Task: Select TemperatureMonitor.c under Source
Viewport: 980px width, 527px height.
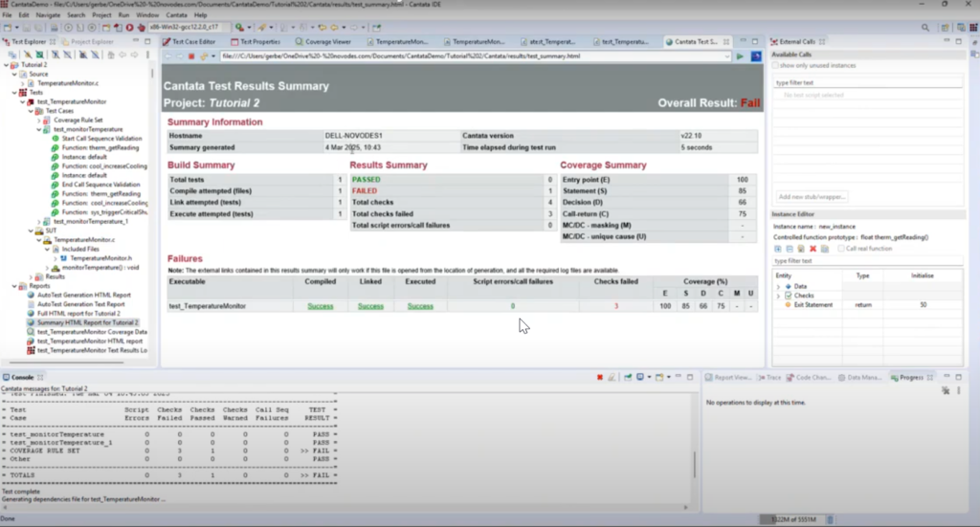Action: 68,83
